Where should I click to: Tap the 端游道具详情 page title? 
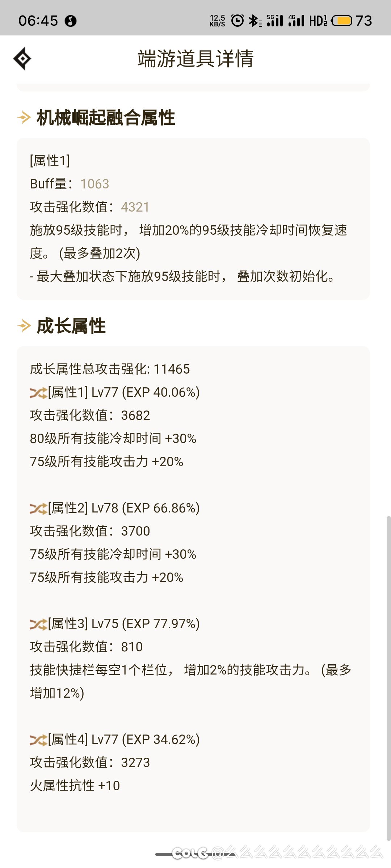point(195,59)
